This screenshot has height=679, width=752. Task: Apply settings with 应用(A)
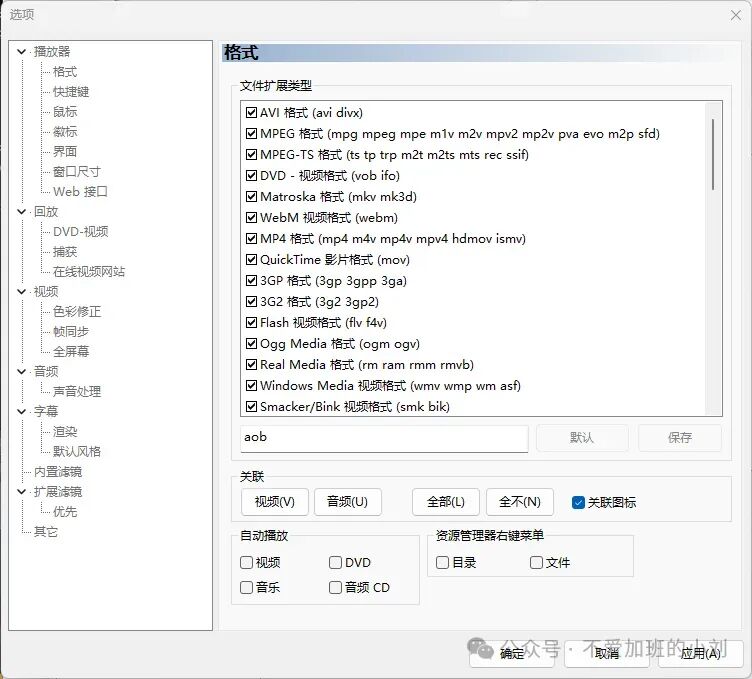coord(701,653)
